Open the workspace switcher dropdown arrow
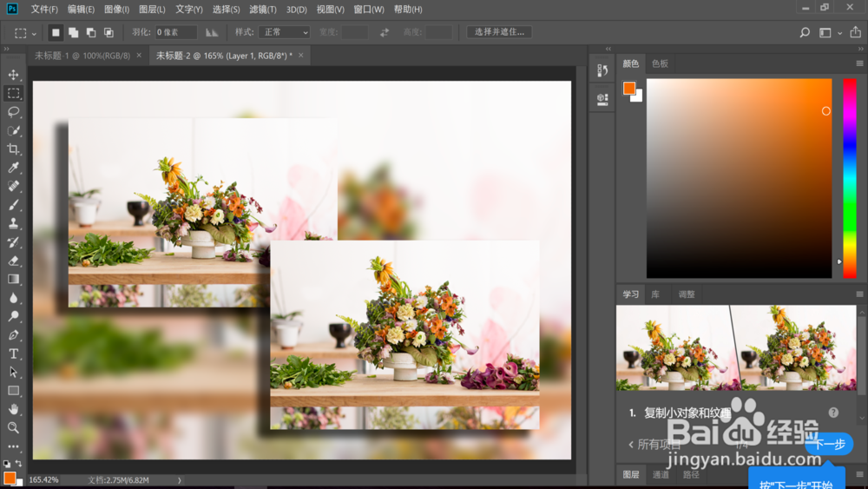The image size is (868, 489). (839, 33)
